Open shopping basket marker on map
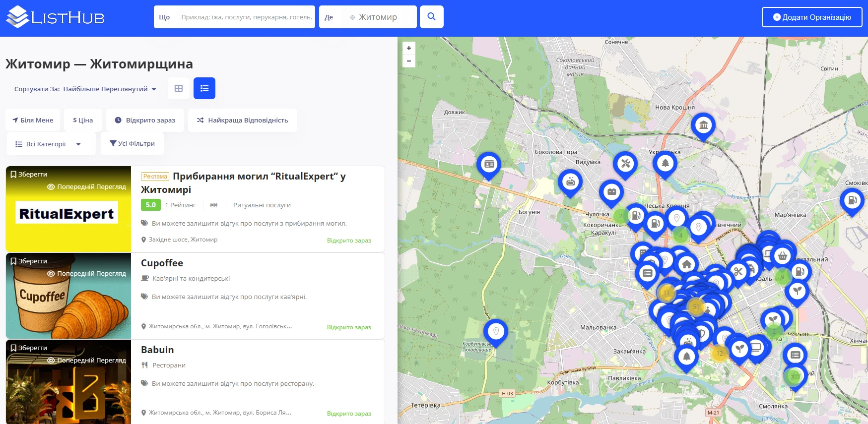 [783, 256]
